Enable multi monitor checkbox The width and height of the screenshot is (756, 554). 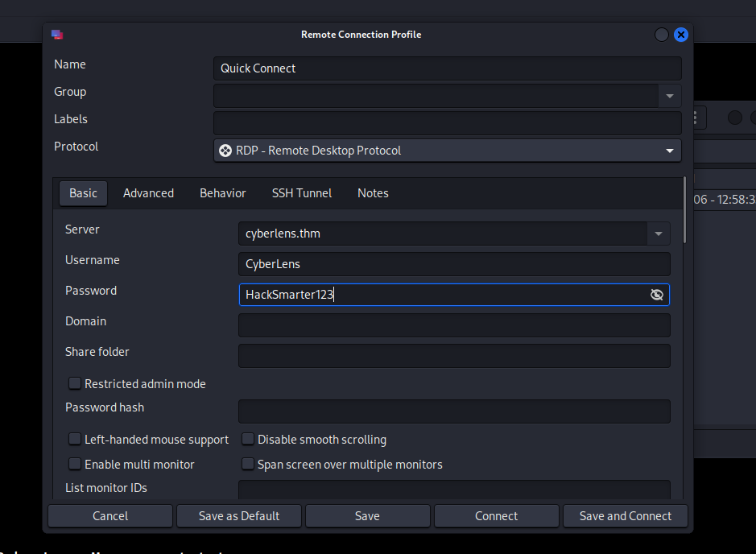[x=75, y=465]
